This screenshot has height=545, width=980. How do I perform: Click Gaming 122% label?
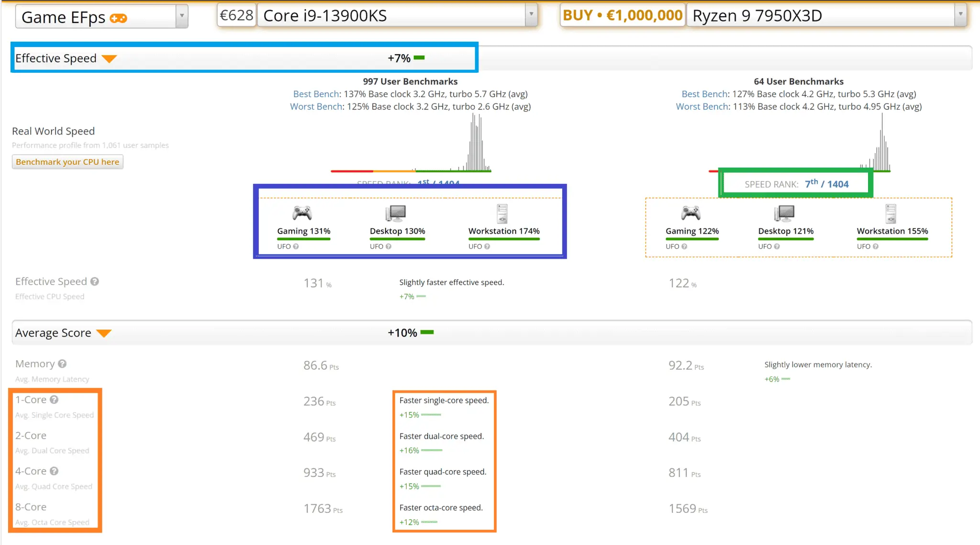click(692, 231)
